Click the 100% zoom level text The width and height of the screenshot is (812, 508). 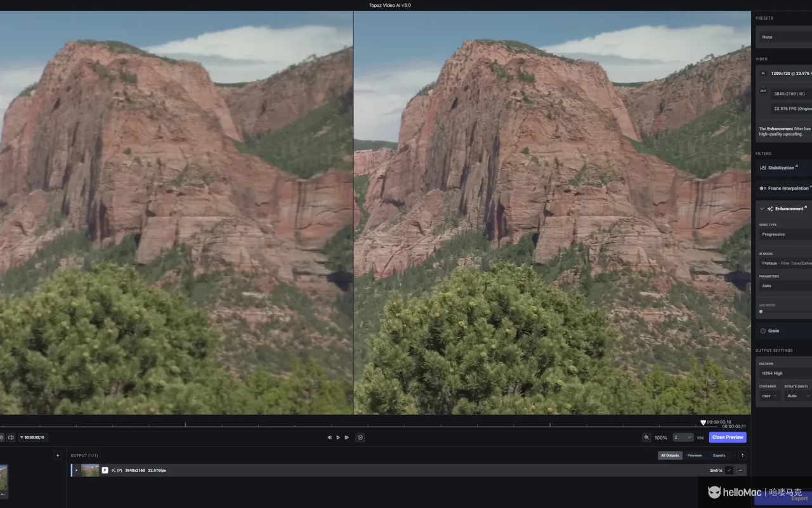[660, 438]
